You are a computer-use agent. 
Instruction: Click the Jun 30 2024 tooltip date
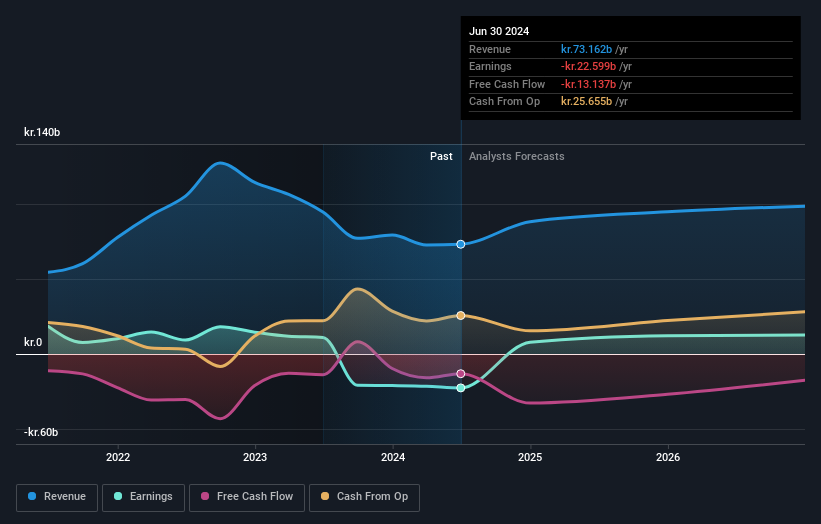click(499, 31)
